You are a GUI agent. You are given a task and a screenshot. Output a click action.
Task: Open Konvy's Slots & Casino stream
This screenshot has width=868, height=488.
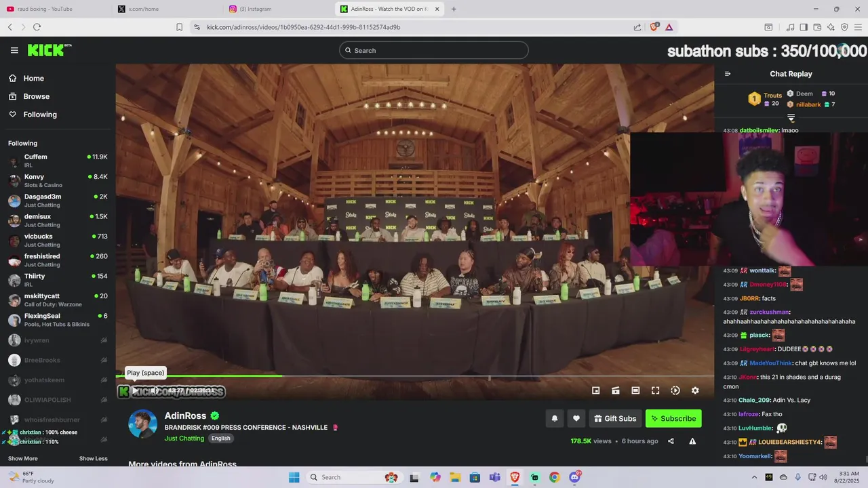58,180
